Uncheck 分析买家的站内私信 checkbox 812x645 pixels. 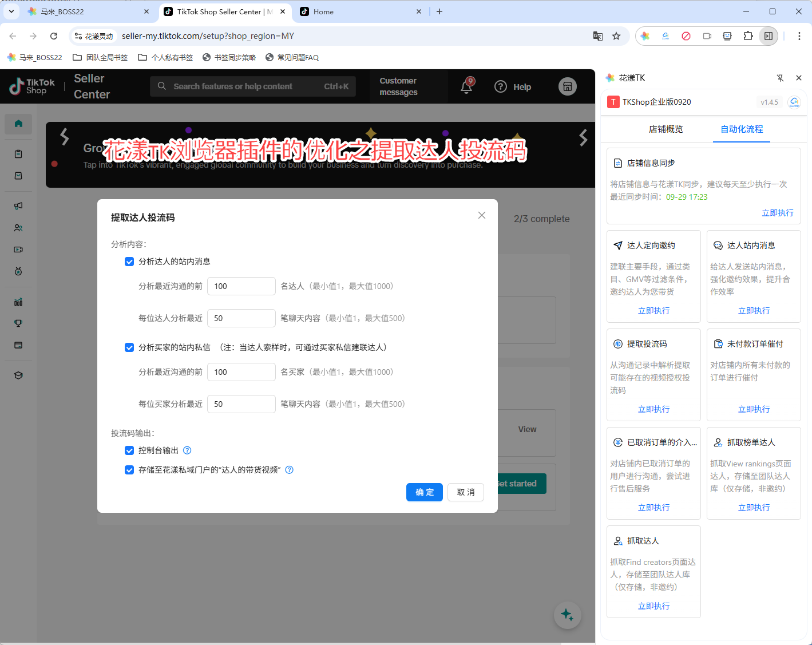[x=129, y=347]
